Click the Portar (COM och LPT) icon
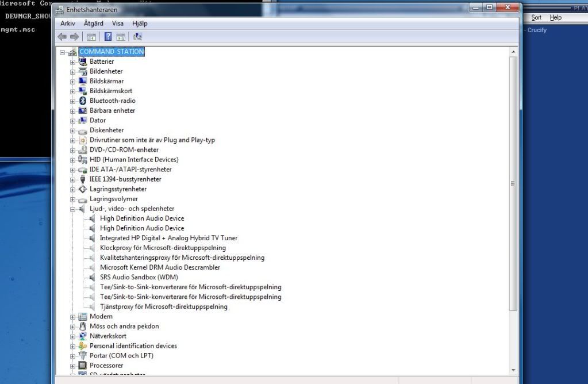This screenshot has width=588, height=384. (83, 355)
